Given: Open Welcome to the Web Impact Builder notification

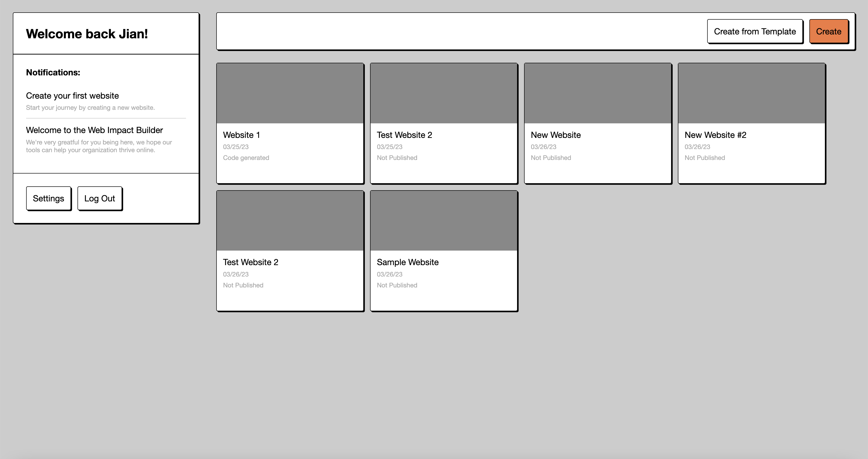Looking at the screenshot, I should tap(94, 130).
